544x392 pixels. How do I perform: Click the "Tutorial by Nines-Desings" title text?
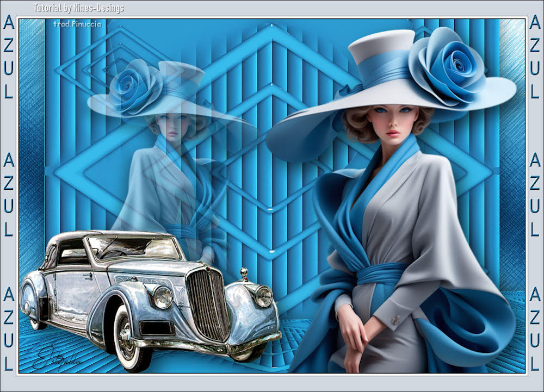(x=78, y=8)
